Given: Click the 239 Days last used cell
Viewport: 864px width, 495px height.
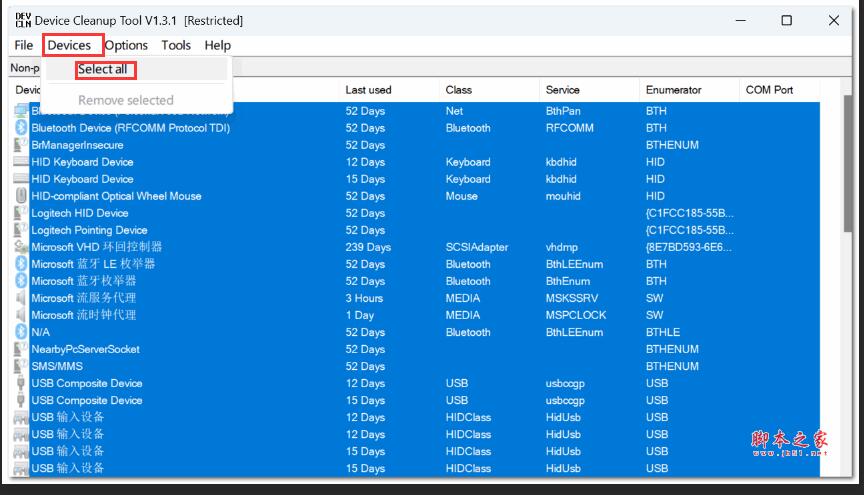Looking at the screenshot, I should [x=368, y=247].
